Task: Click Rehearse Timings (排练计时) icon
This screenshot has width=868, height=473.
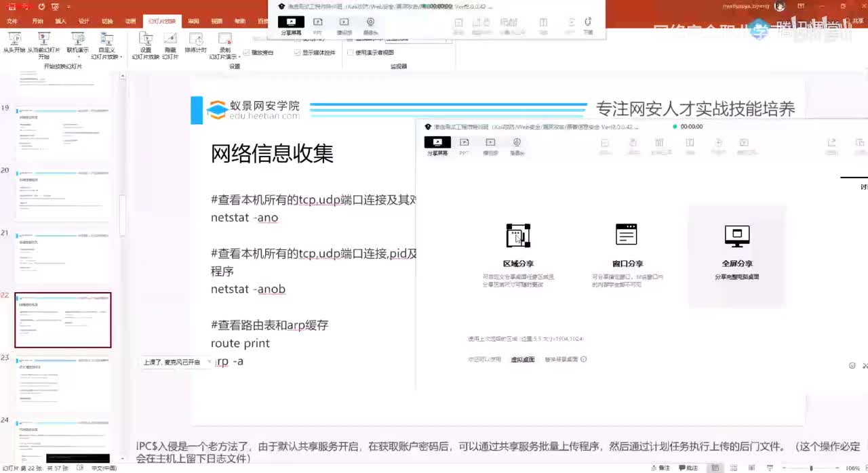Action: coord(195,43)
